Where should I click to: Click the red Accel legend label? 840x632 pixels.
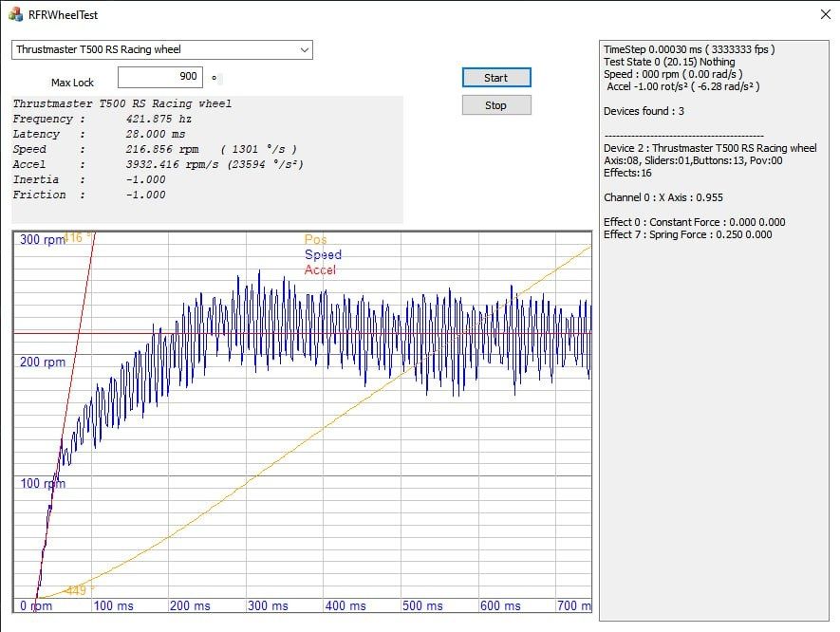pos(320,270)
